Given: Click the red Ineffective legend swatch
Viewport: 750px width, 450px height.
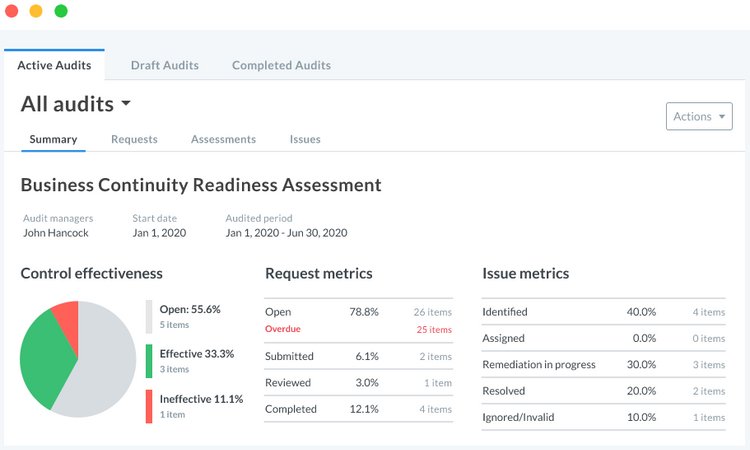Looking at the screenshot, I should pos(149,406).
